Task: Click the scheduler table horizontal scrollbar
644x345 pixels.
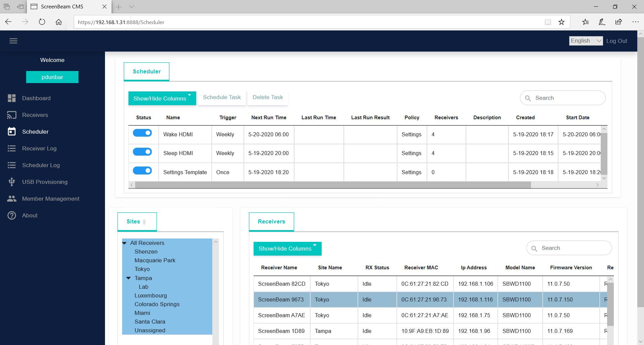Action: click(x=332, y=185)
